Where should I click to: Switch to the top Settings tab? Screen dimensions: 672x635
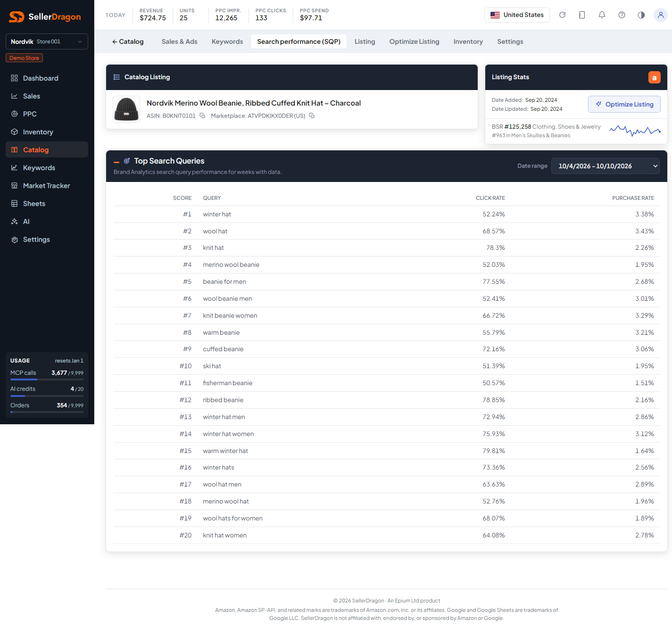(510, 41)
